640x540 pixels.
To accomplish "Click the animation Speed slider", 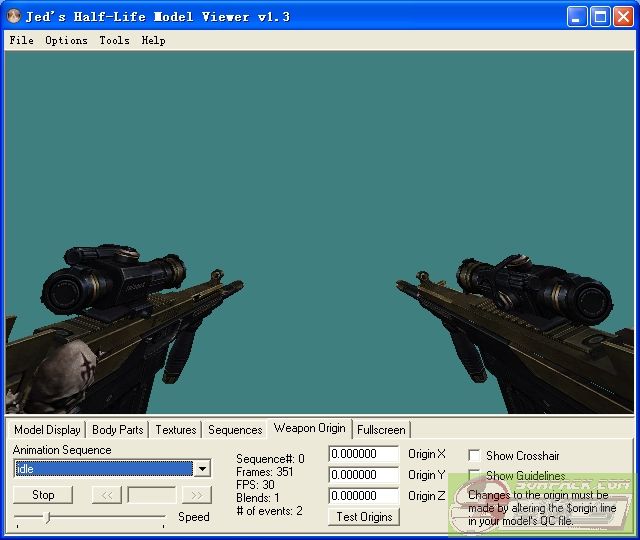I will 89,517.
